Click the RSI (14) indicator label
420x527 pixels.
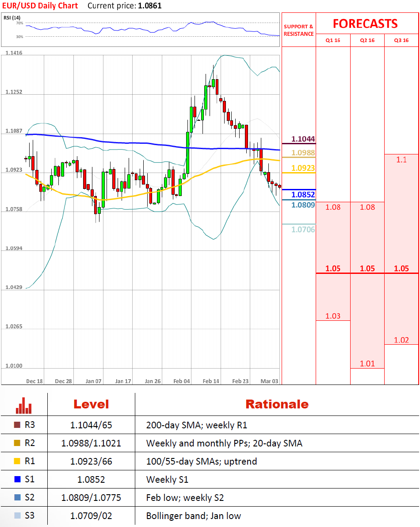tap(12, 17)
